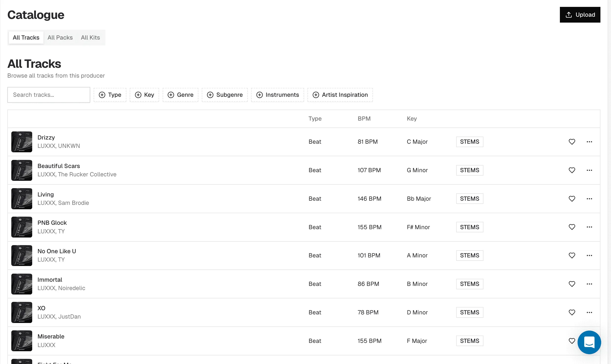611x364 pixels.
Task: Select the 146 BPM cell
Action: (369, 199)
